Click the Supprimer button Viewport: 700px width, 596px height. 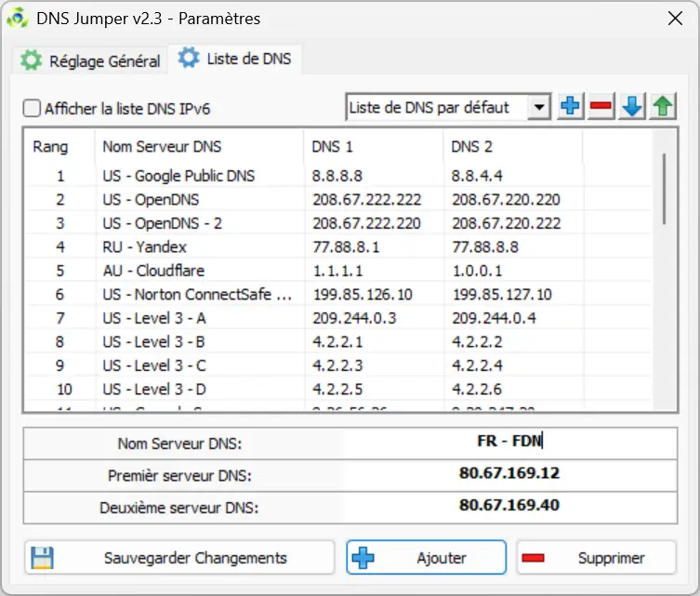tap(597, 558)
